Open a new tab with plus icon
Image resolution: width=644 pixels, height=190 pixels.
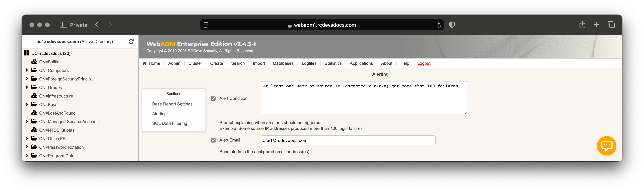[596, 25]
